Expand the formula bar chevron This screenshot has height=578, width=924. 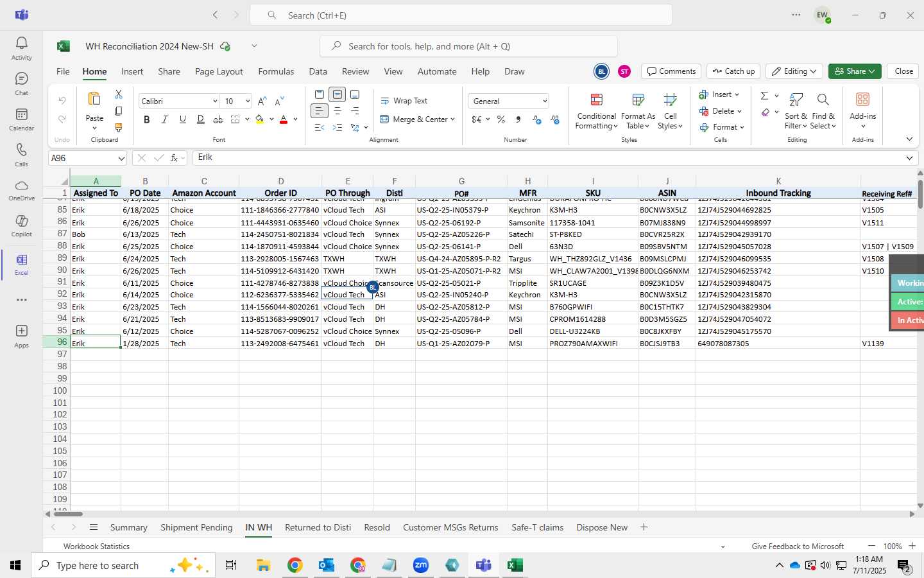click(x=909, y=158)
